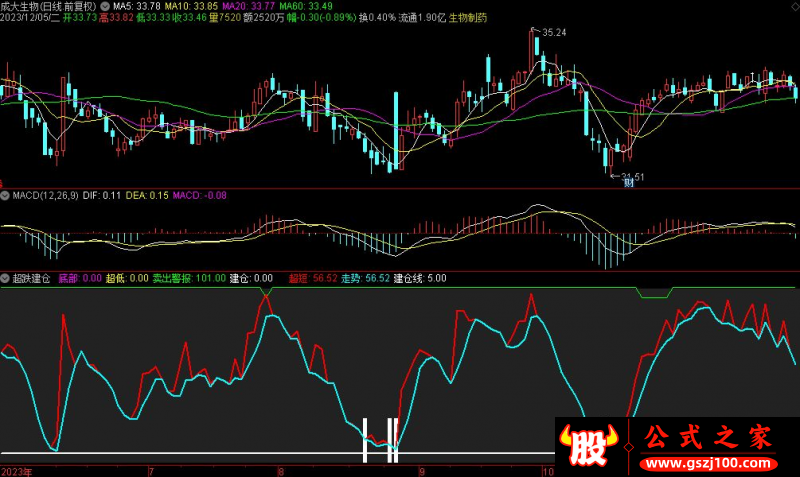Click the 超跌建仓 indicator name
Image resolution: width=800 pixels, height=477 pixels.
[30, 279]
